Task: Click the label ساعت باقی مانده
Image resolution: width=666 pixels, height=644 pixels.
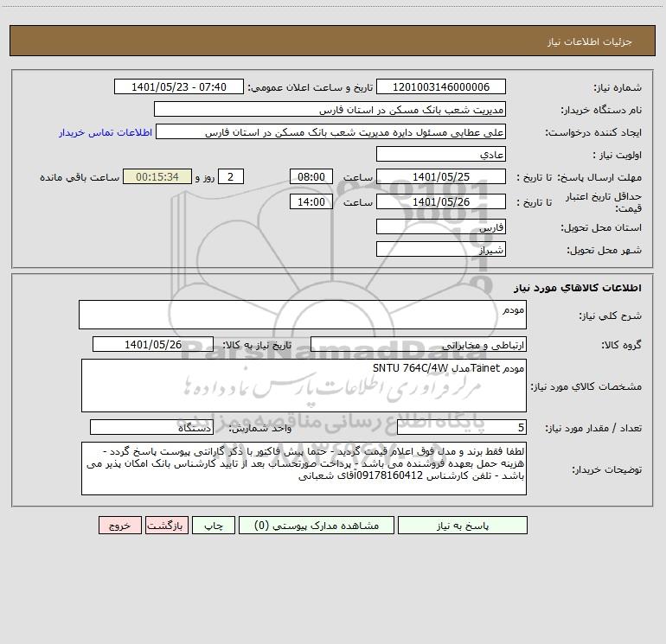Action: click(x=80, y=177)
